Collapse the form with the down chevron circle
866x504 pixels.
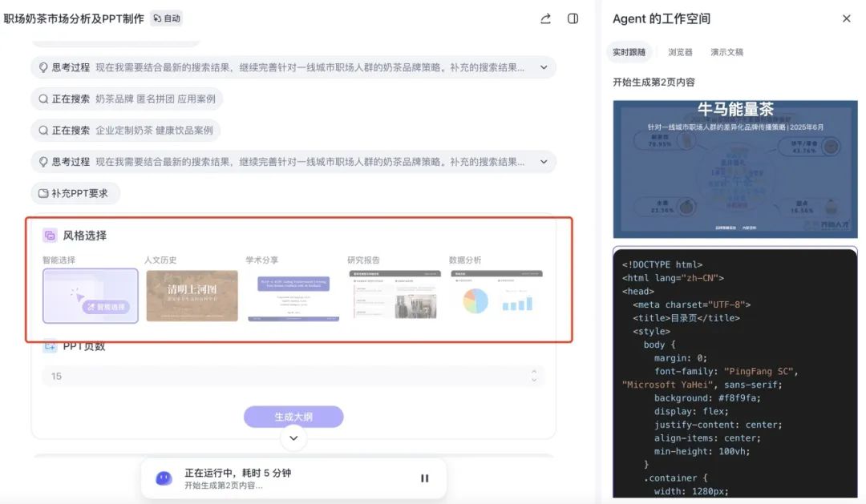point(293,438)
